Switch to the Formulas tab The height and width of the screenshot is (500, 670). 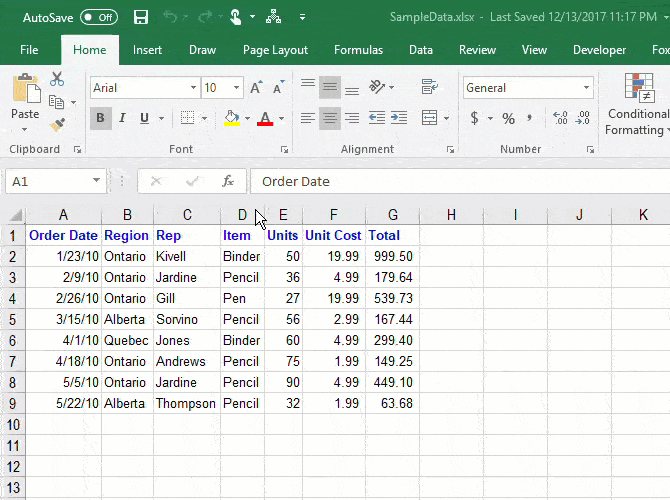[358, 50]
